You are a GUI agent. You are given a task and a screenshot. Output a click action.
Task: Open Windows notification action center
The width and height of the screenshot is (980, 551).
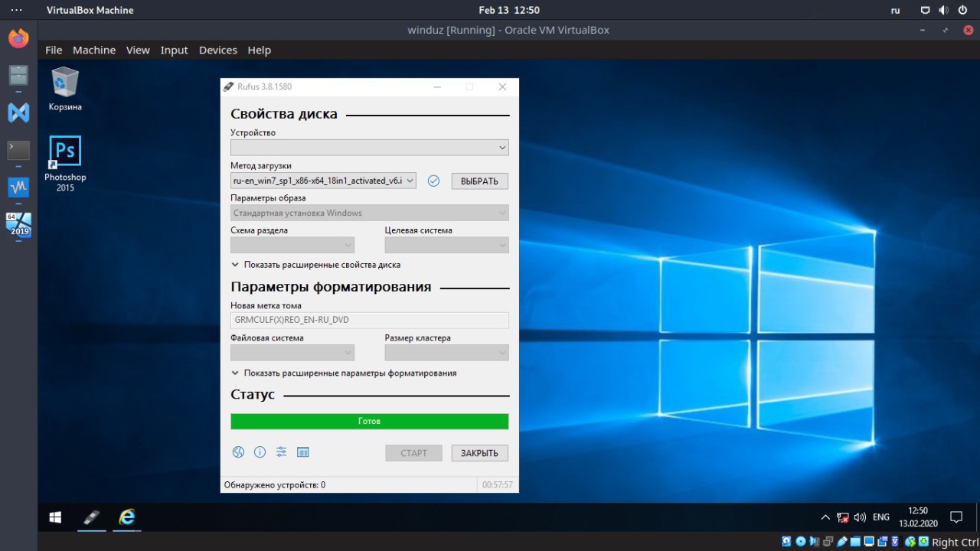point(955,517)
